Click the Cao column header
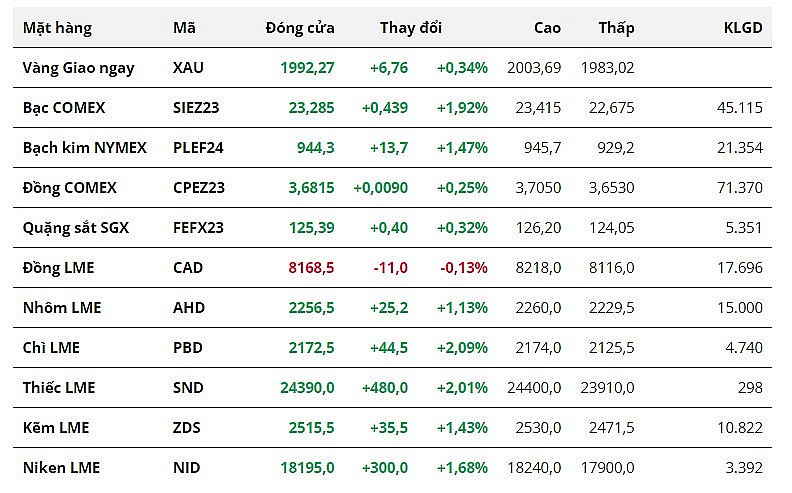 pos(547,28)
